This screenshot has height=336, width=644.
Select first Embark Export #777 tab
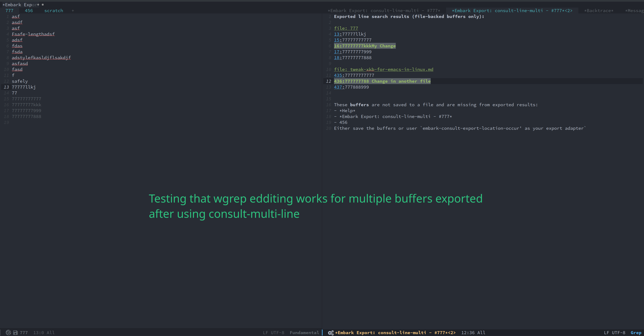click(x=384, y=11)
